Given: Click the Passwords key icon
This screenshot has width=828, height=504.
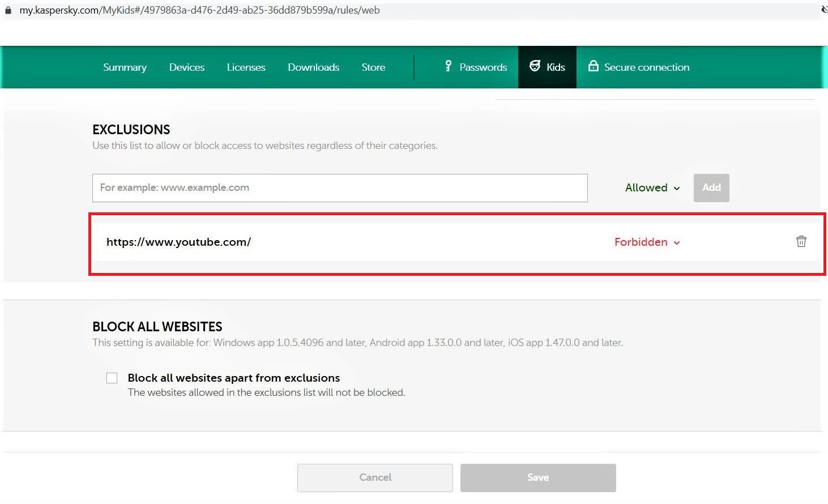Looking at the screenshot, I should tap(448, 66).
